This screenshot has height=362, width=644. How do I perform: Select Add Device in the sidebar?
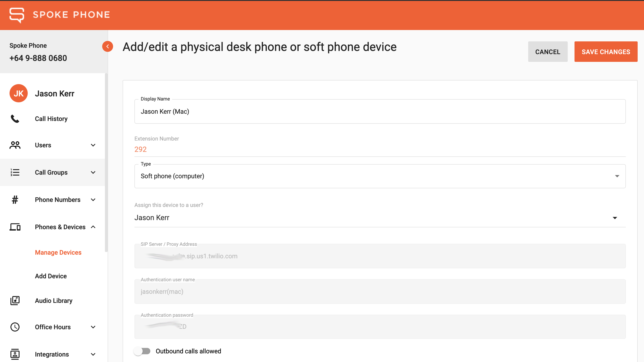(x=51, y=276)
